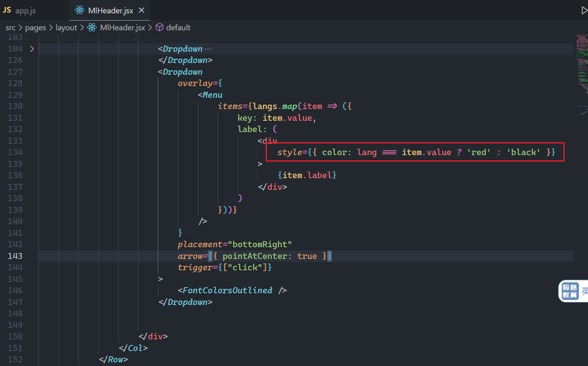Switch to the app.js tab
Viewport: 588px width, 366px height.
(x=20, y=11)
